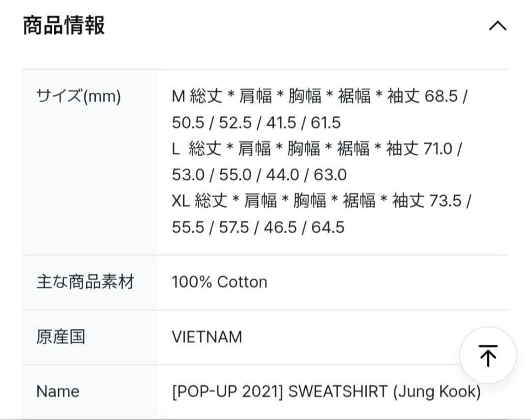The image size is (531, 420).
Task: Click the L 総丈 header text
Action: tap(196, 148)
